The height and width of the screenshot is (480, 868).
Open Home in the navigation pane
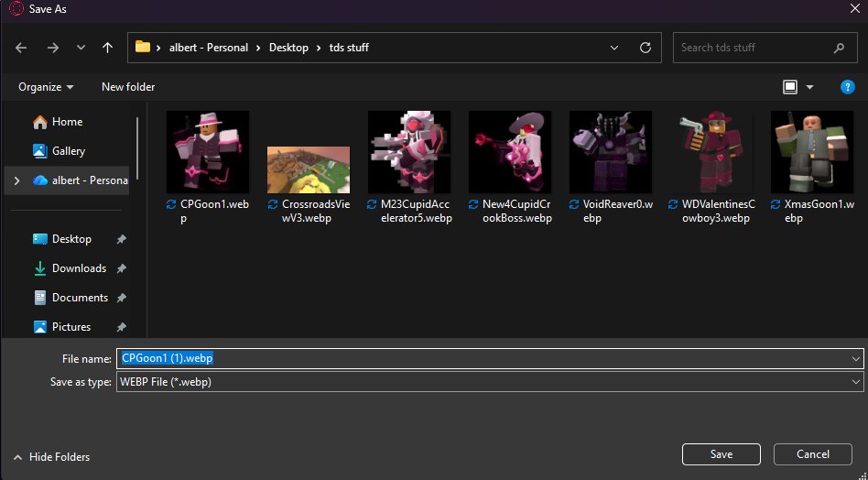point(67,122)
